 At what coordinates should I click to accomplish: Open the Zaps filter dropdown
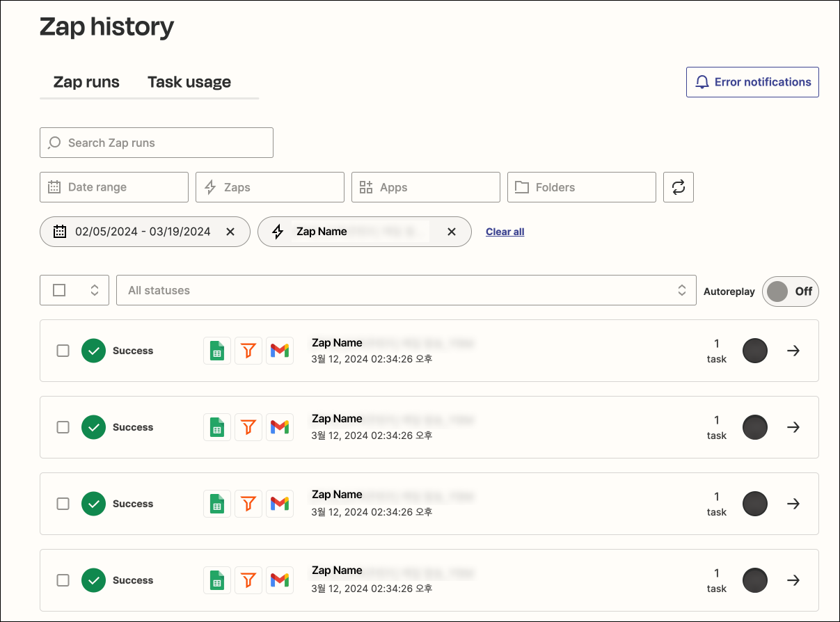coord(270,187)
